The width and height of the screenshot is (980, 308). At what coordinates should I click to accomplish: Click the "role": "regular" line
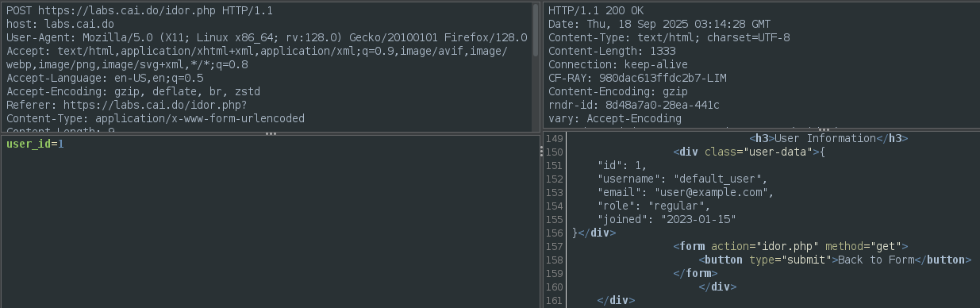pos(654,206)
